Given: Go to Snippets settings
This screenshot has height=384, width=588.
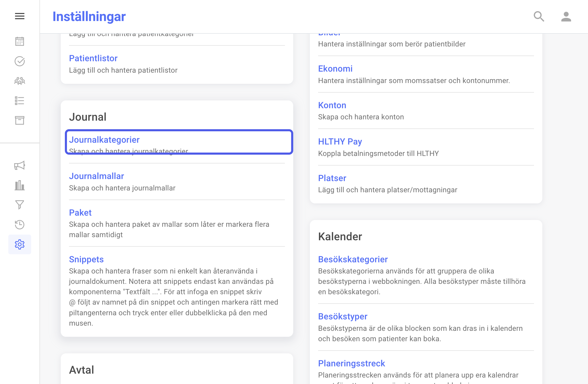Looking at the screenshot, I should (x=86, y=259).
